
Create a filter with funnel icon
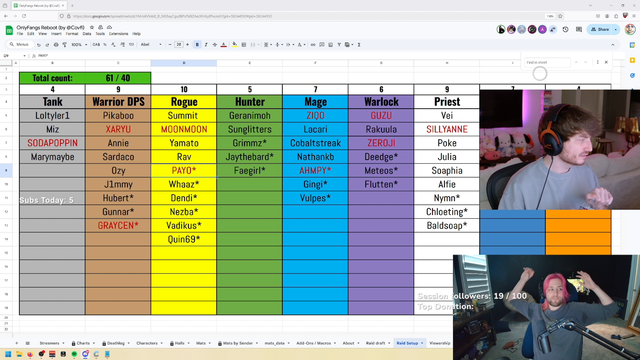339,44
